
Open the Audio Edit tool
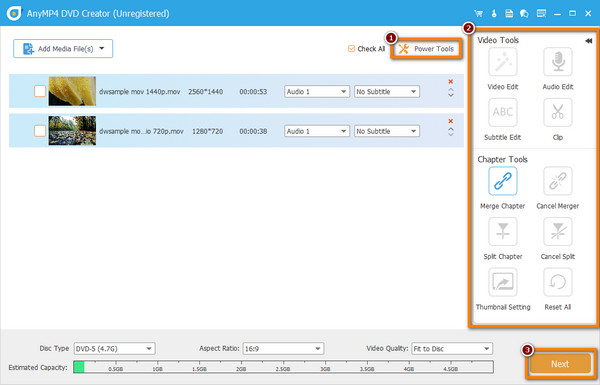[x=558, y=62]
